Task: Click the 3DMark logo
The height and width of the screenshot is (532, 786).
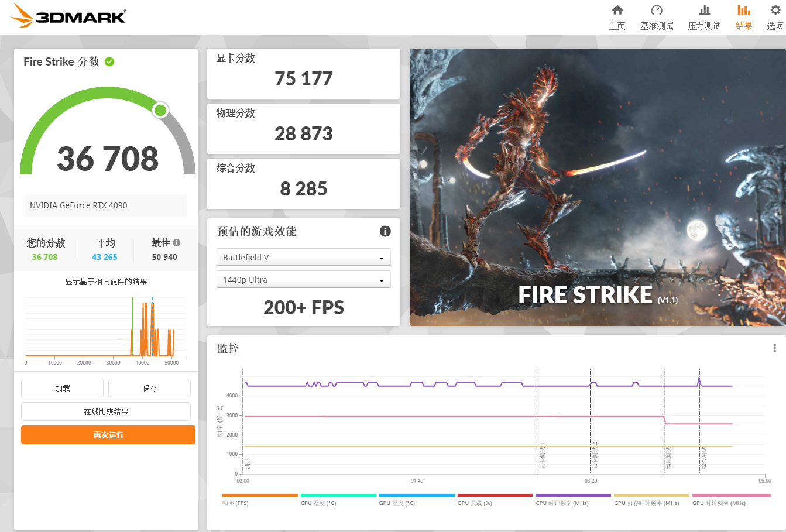Action: tap(68, 16)
